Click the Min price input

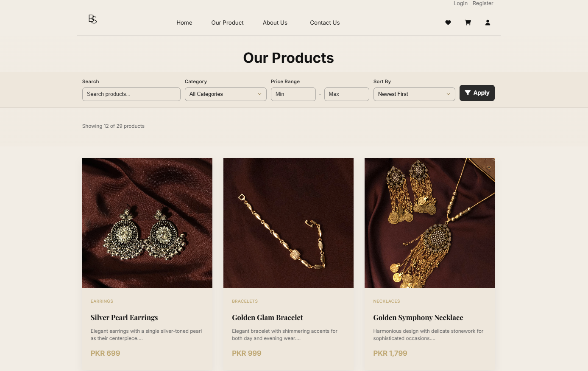tap(293, 94)
